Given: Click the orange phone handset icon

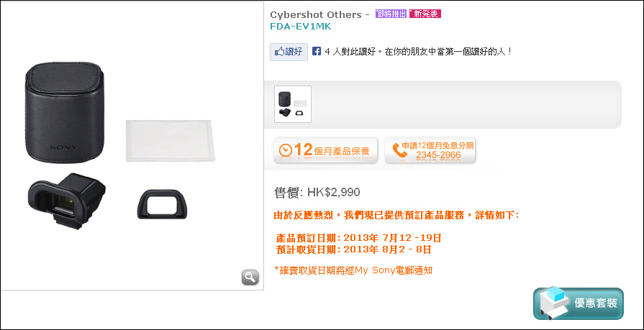Looking at the screenshot, I should [x=399, y=150].
